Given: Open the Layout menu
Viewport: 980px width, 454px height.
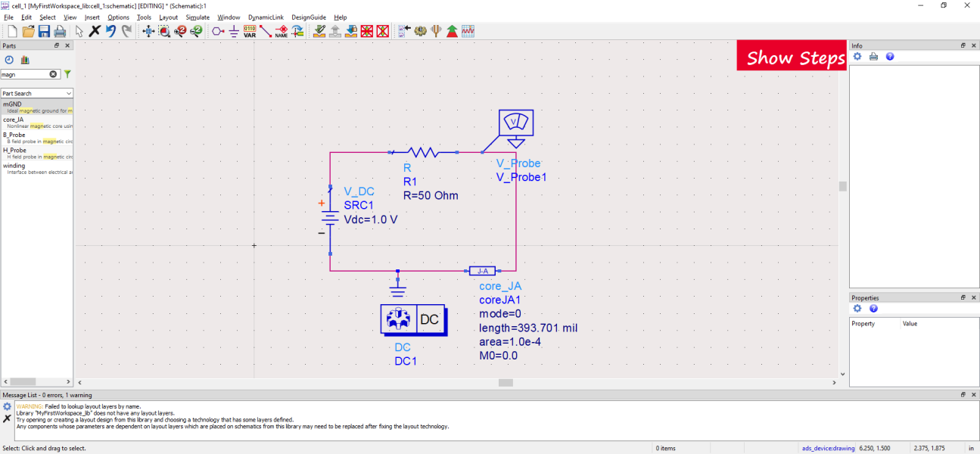Looking at the screenshot, I should coord(168,17).
